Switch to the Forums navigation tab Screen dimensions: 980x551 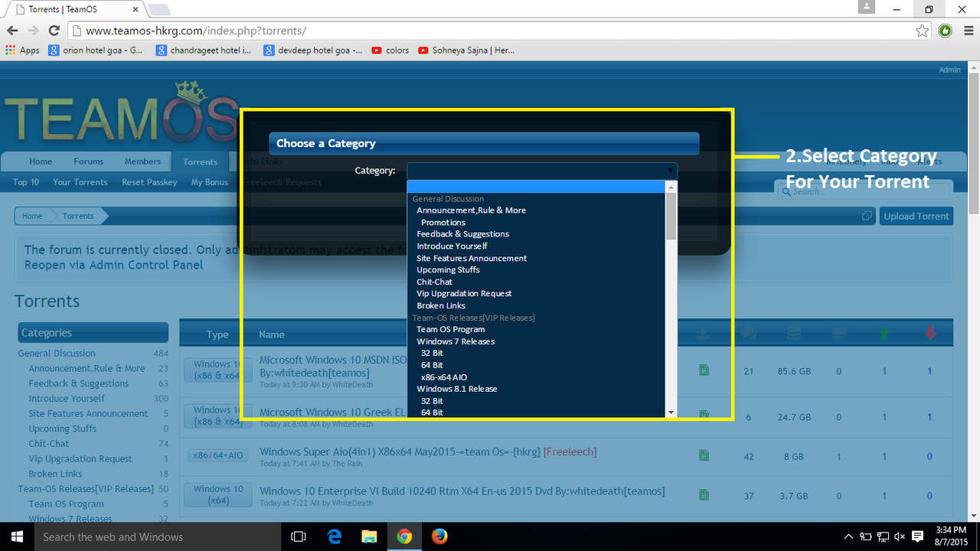pos(89,161)
